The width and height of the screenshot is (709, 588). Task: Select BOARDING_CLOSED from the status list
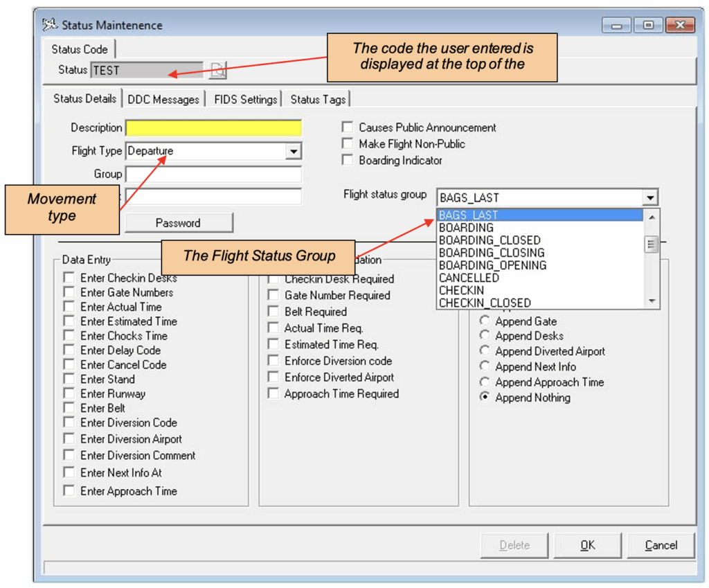[x=490, y=240]
